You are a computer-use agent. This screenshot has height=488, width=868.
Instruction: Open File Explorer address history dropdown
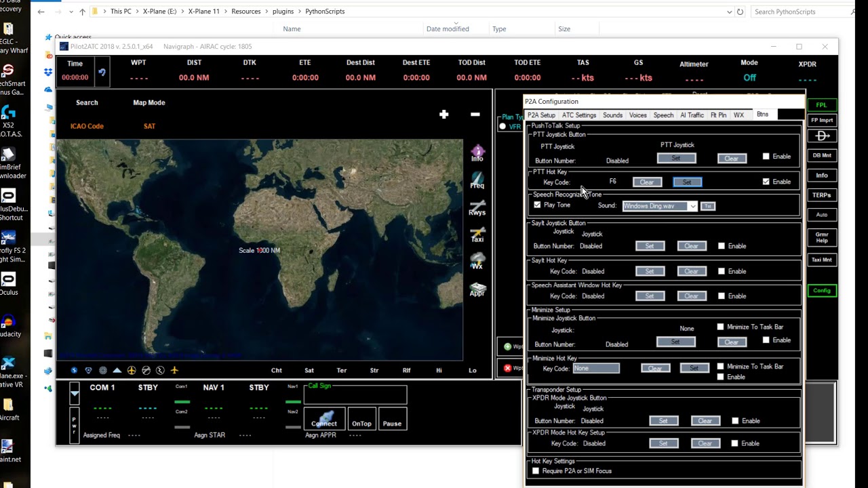click(x=729, y=12)
